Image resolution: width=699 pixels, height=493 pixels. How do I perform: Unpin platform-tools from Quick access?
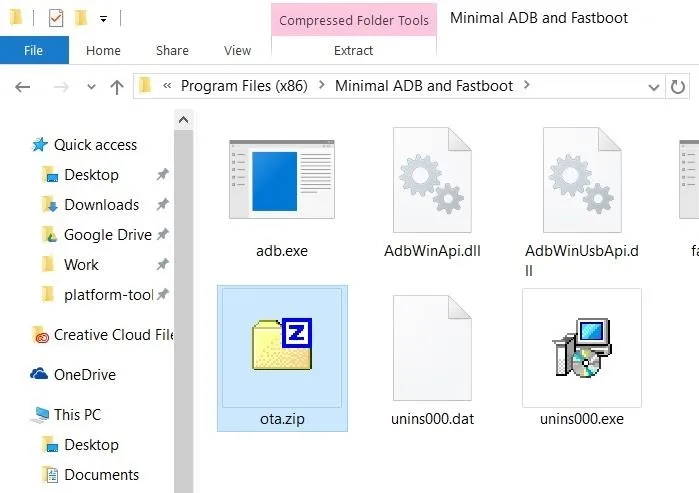click(162, 294)
